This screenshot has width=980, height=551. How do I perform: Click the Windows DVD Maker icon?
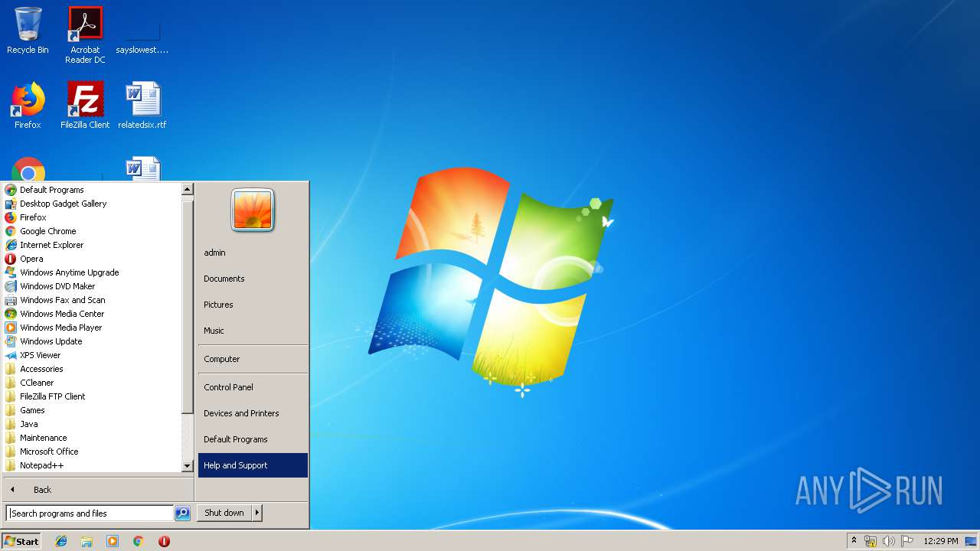(11, 286)
